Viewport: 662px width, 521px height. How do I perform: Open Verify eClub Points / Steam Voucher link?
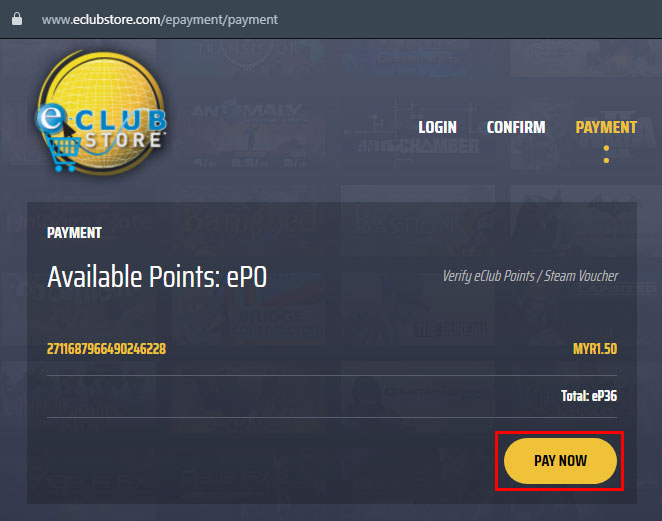[530, 276]
